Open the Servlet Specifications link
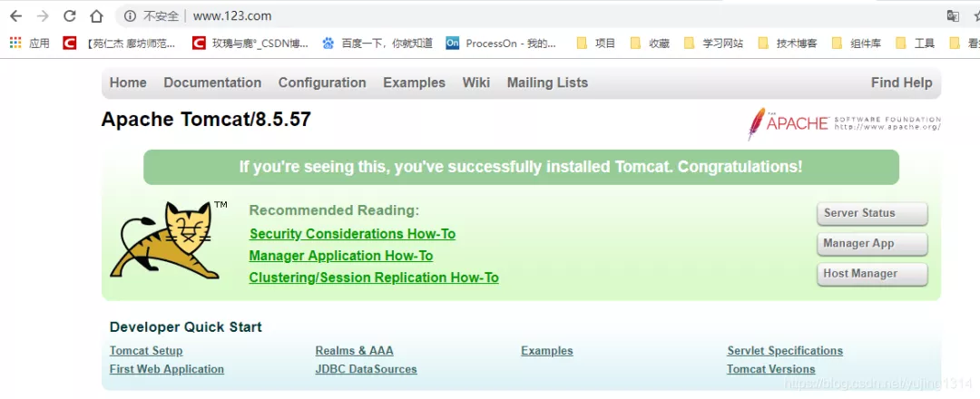 pos(785,351)
